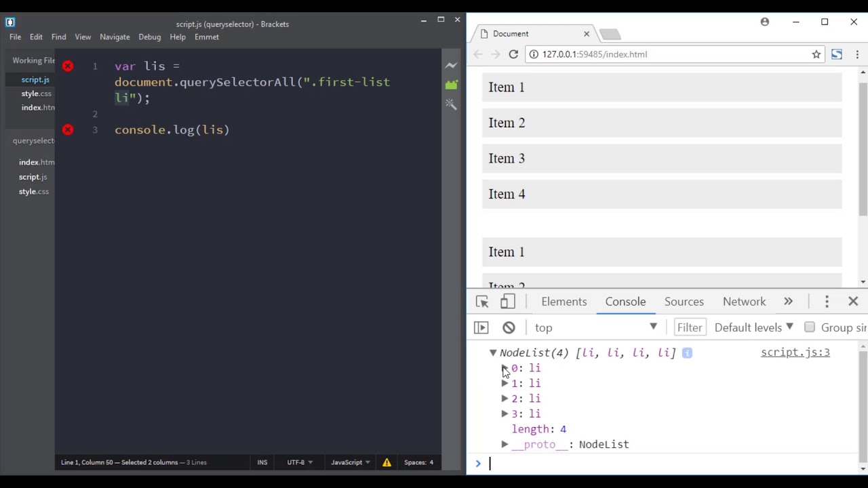Expand the 2: li node
Viewport: 868px width, 488px height.
[x=505, y=399]
